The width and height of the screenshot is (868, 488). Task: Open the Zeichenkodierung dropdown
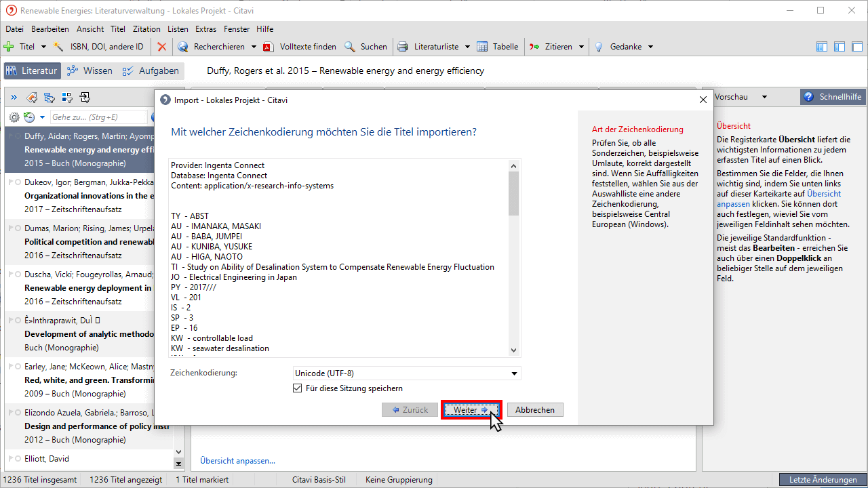pos(407,373)
